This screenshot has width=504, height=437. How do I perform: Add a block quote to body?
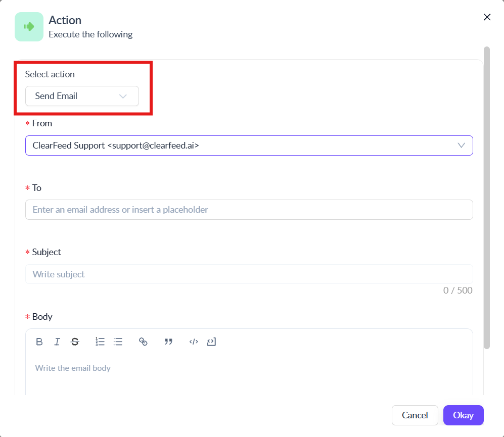tap(168, 342)
